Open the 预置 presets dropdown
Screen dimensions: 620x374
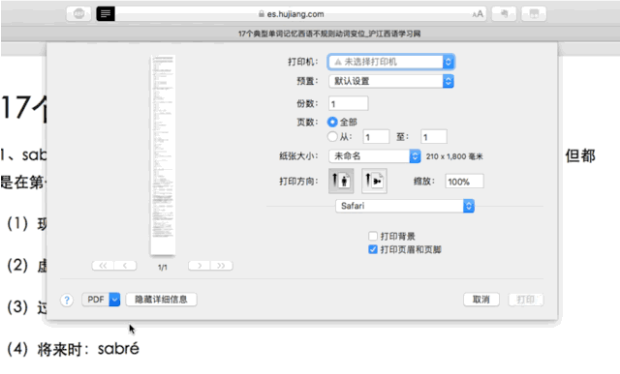[391, 81]
